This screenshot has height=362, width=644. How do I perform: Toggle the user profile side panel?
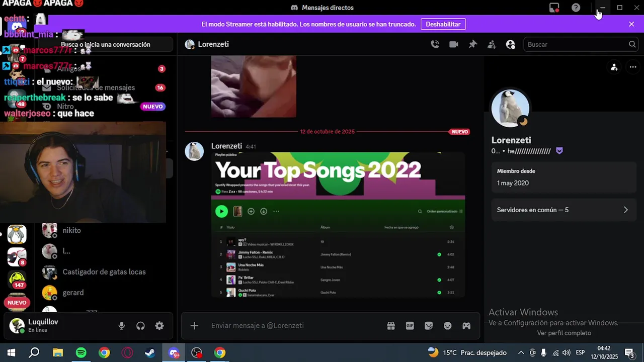point(511,44)
